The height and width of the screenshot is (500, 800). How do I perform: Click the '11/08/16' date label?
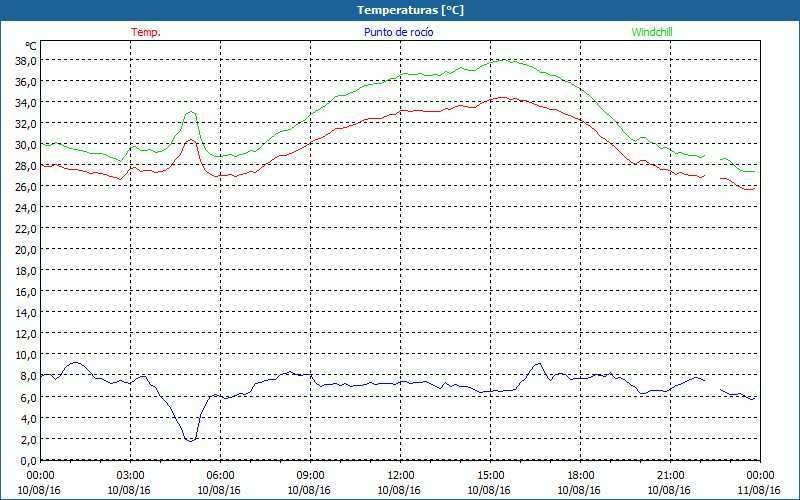pos(759,490)
